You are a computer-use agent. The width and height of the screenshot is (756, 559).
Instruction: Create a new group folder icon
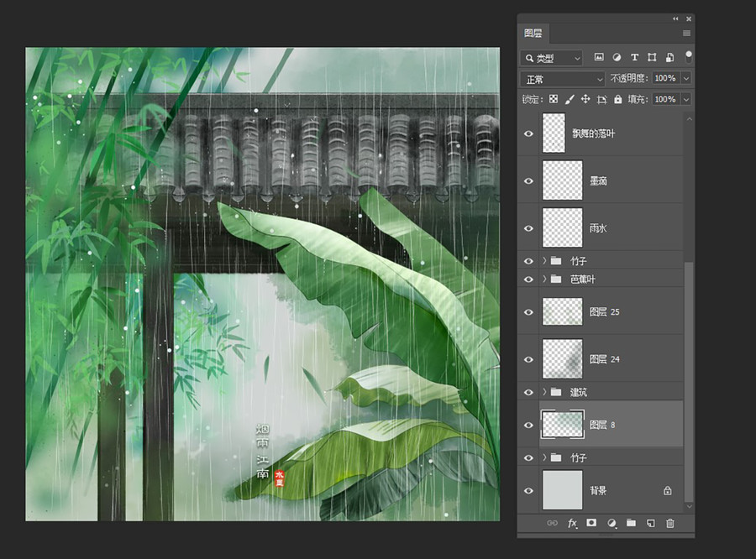pos(631,523)
